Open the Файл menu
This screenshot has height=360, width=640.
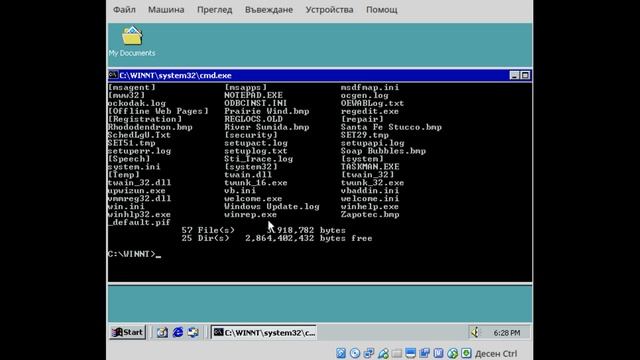pyautogui.click(x=124, y=9)
